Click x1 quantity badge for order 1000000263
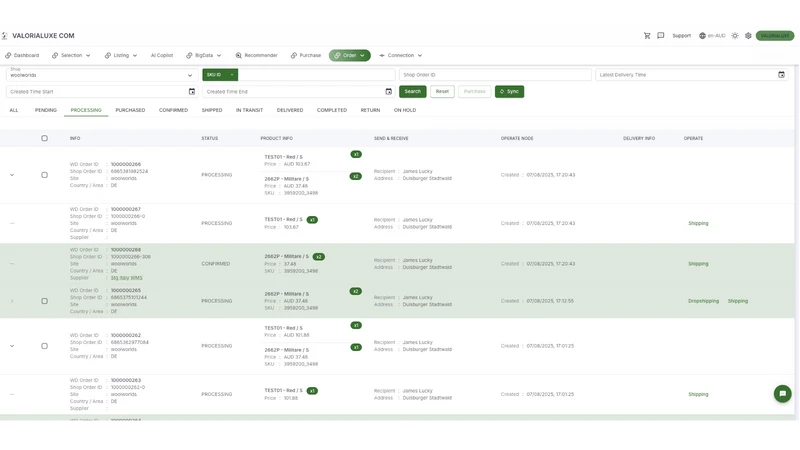Viewport: 800px width, 450px height. (x=312, y=391)
